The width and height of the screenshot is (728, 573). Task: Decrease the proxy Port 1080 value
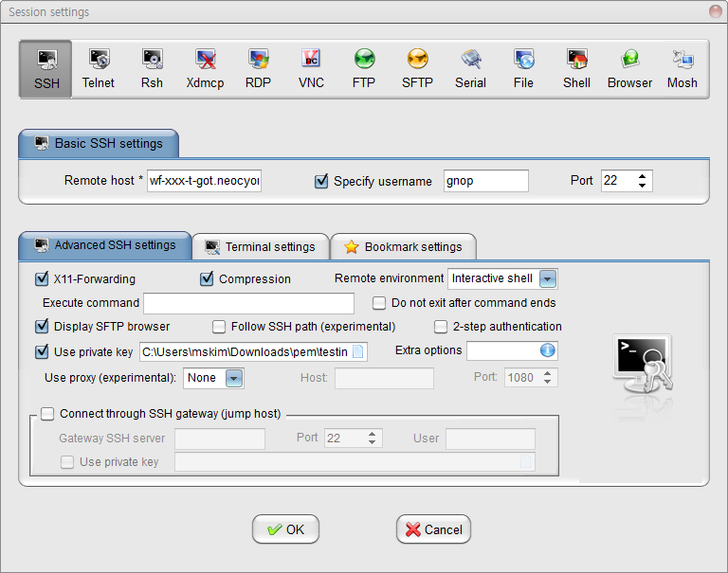548,382
